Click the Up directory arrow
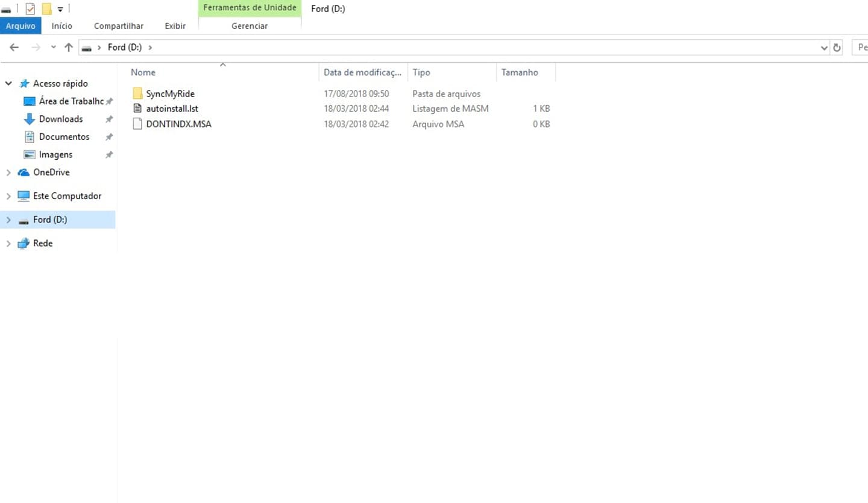The height and width of the screenshot is (503, 868). click(69, 48)
